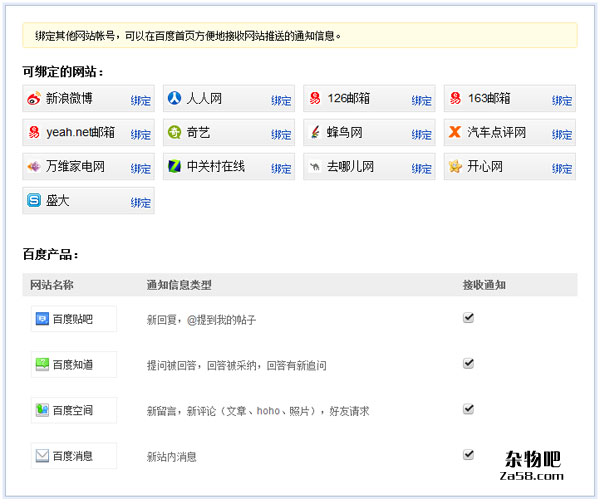The height and width of the screenshot is (504, 600).
Task: Click 绑定 next to yeah.net邮箱
Action: coord(140,135)
